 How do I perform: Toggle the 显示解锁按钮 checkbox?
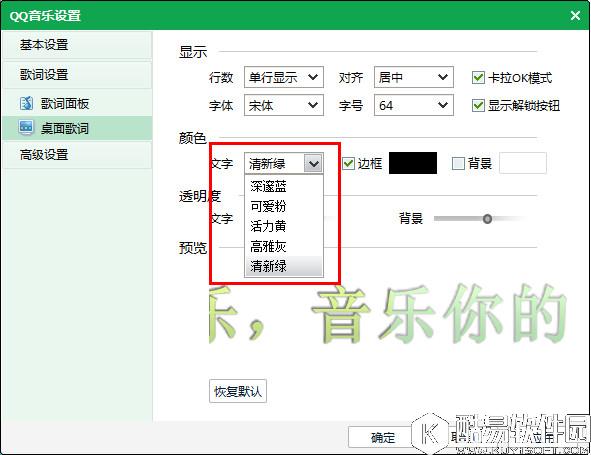pyautogui.click(x=478, y=105)
